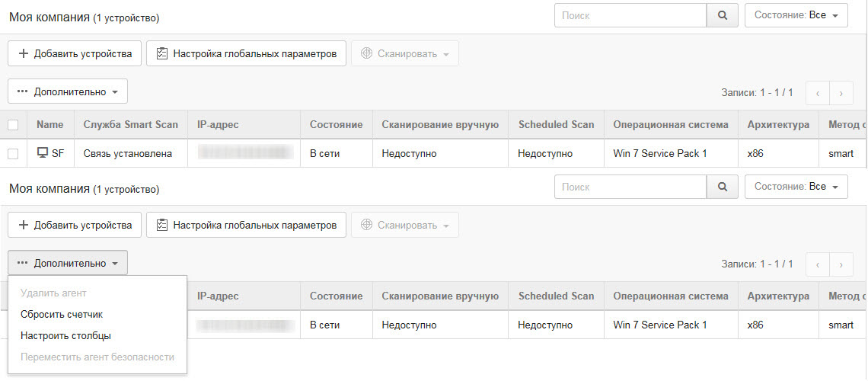Click the next-page arrow in the upper panel
Viewport: 868px width, 381px height.
841,92
